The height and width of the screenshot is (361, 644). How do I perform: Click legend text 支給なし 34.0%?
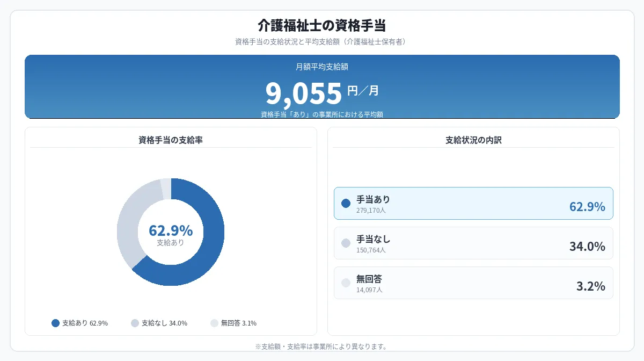point(164,323)
